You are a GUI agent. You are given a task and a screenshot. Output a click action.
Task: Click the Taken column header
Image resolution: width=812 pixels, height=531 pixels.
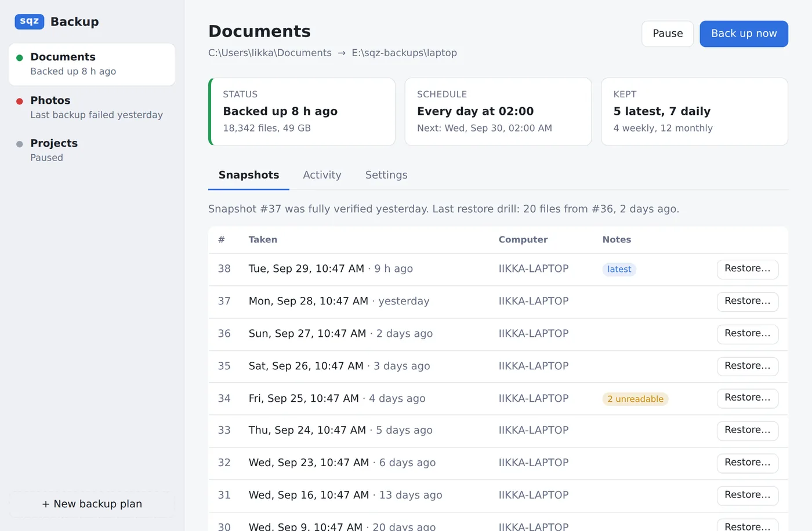point(263,239)
